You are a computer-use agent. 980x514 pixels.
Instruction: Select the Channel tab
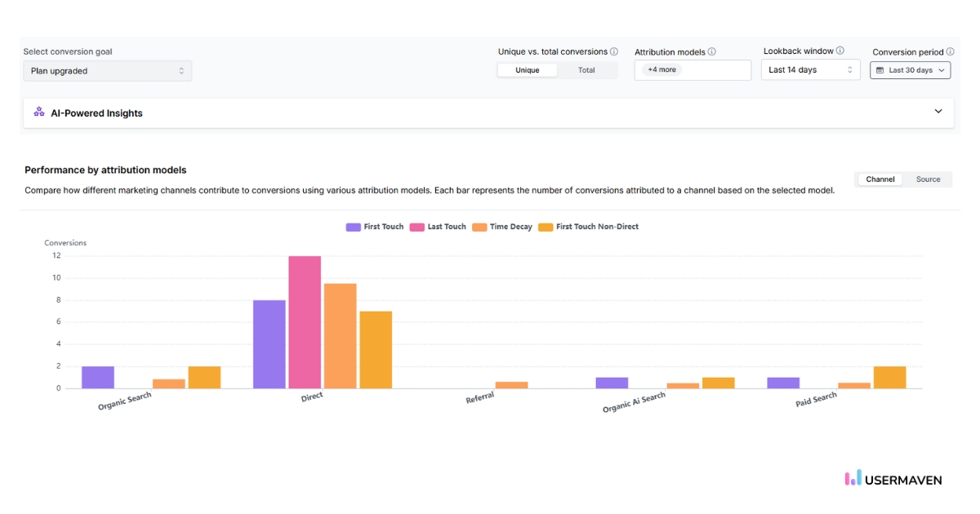pyautogui.click(x=879, y=179)
